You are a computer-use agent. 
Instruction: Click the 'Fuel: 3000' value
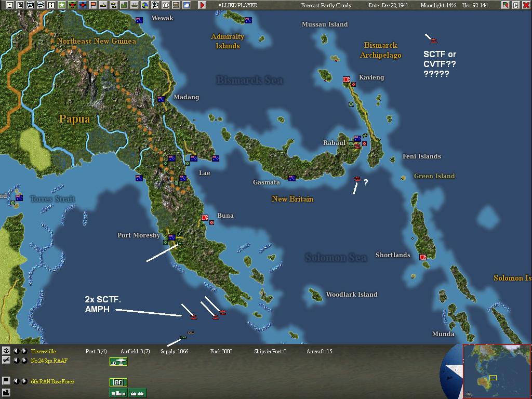[221, 351]
